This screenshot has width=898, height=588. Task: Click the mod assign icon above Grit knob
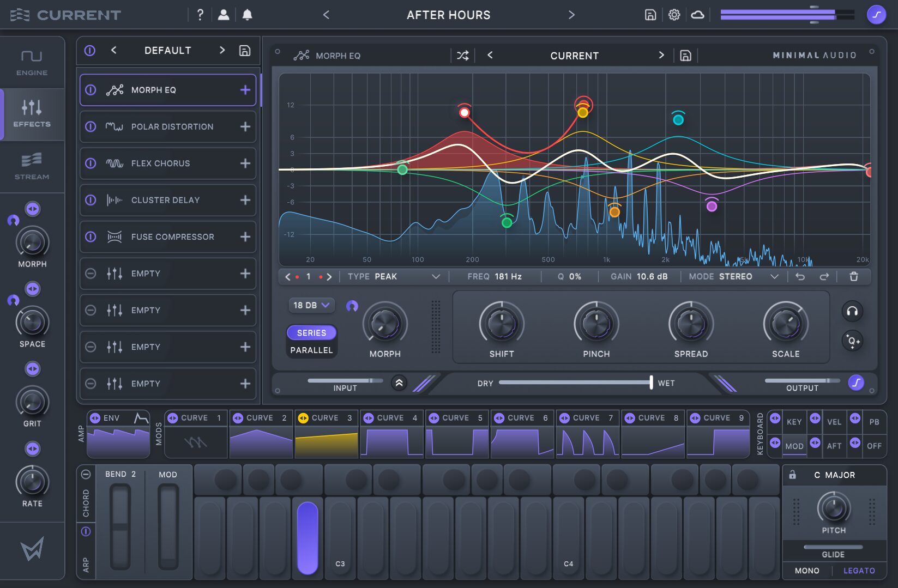click(x=33, y=369)
